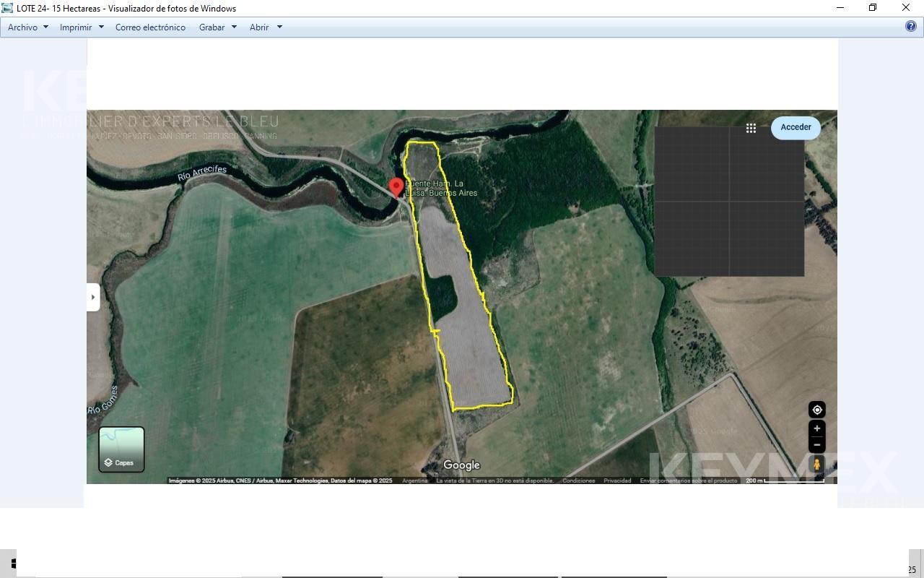This screenshot has width=924, height=578.
Task: Click the Argentina footer link
Action: (x=415, y=480)
